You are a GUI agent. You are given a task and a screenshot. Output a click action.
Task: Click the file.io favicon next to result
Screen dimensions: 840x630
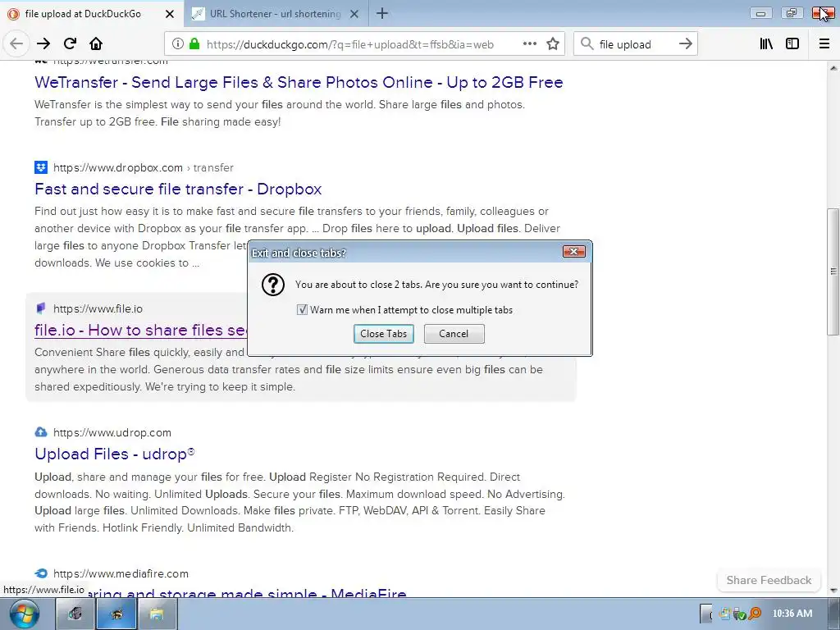(41, 308)
